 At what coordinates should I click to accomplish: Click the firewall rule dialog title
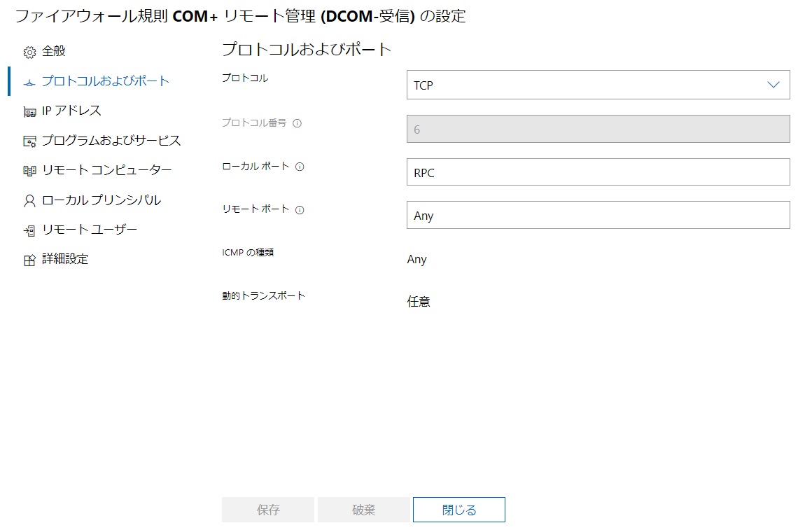(240, 16)
